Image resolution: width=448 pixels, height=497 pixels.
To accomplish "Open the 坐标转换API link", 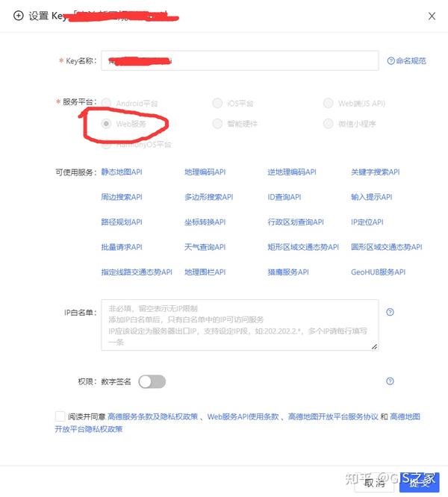I will tap(205, 222).
